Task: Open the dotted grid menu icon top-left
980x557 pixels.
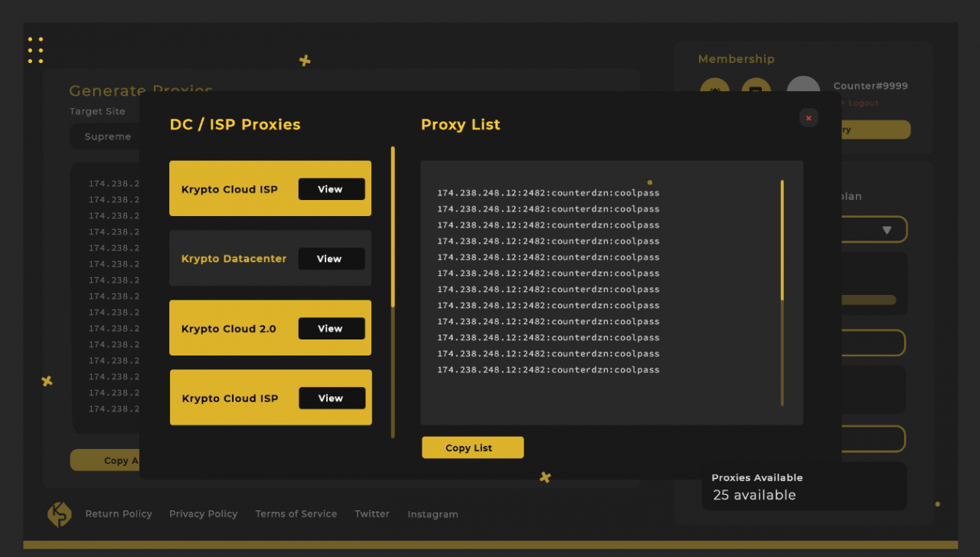Action: [35, 50]
